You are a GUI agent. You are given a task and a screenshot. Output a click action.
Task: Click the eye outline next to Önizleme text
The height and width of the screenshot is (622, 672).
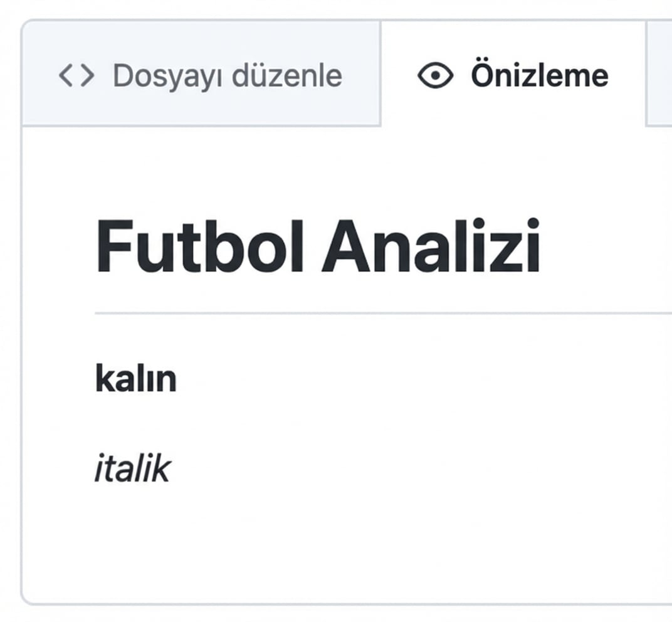coord(436,75)
